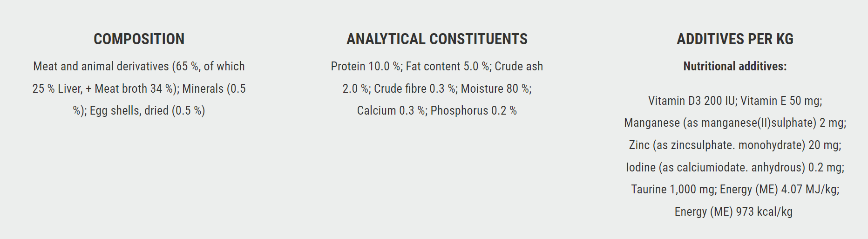Click the 'Moisture 80 %' text

coord(495,89)
